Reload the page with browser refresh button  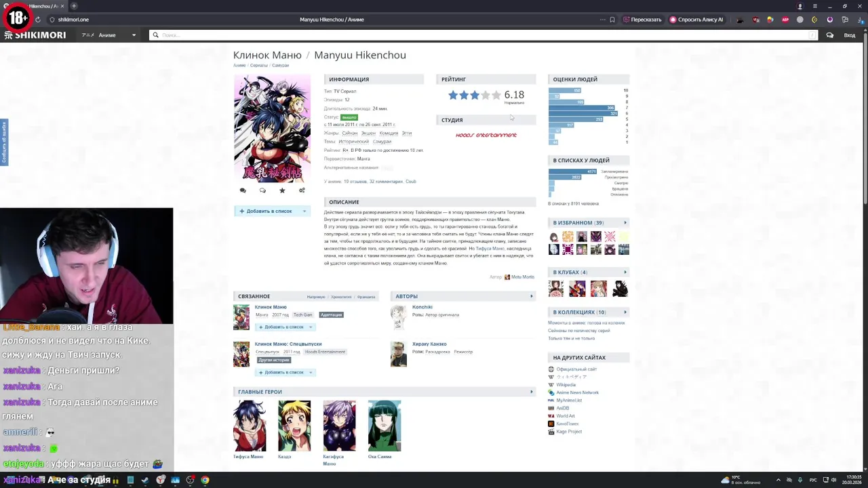tap(37, 20)
